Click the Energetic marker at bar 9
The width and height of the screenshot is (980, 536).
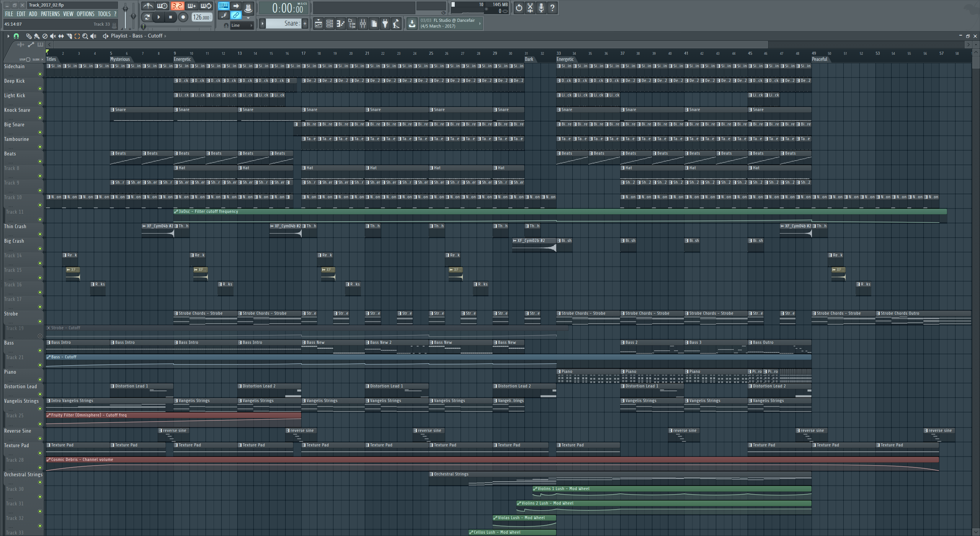(x=182, y=59)
